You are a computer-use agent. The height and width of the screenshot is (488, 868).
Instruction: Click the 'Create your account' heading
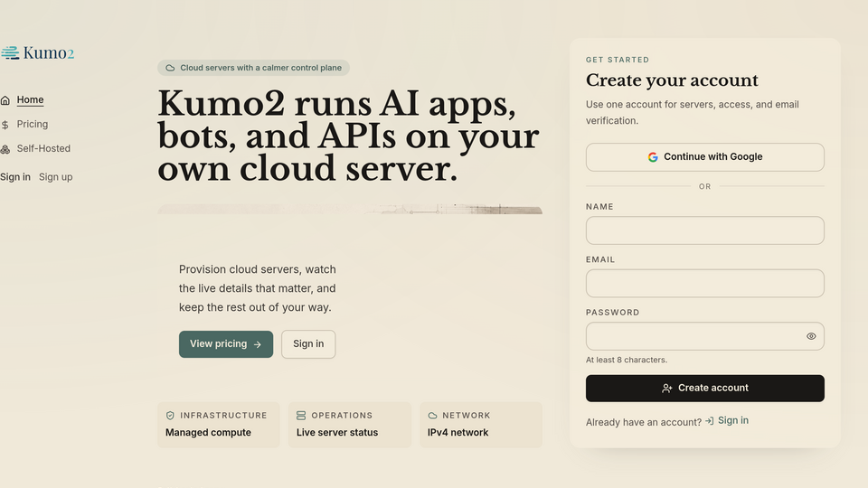672,80
